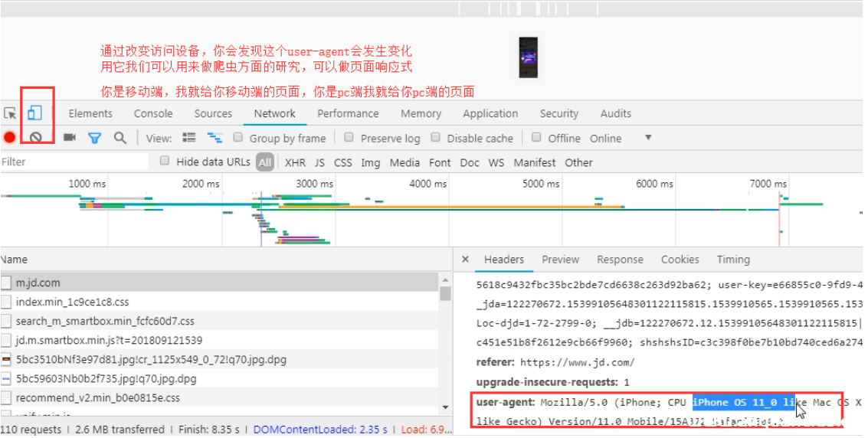The width and height of the screenshot is (868, 438).
Task: Check the Hide data URLs checkbox
Action: click(x=165, y=161)
